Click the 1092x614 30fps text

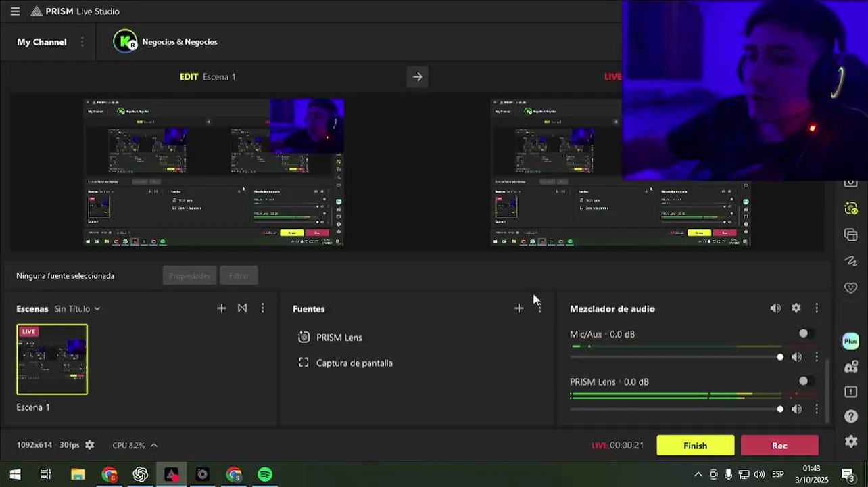[48, 445]
